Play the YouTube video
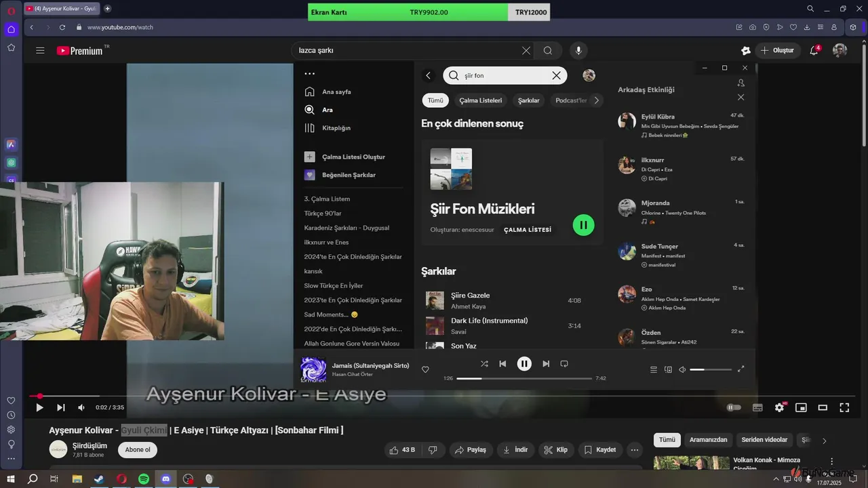 tap(39, 407)
